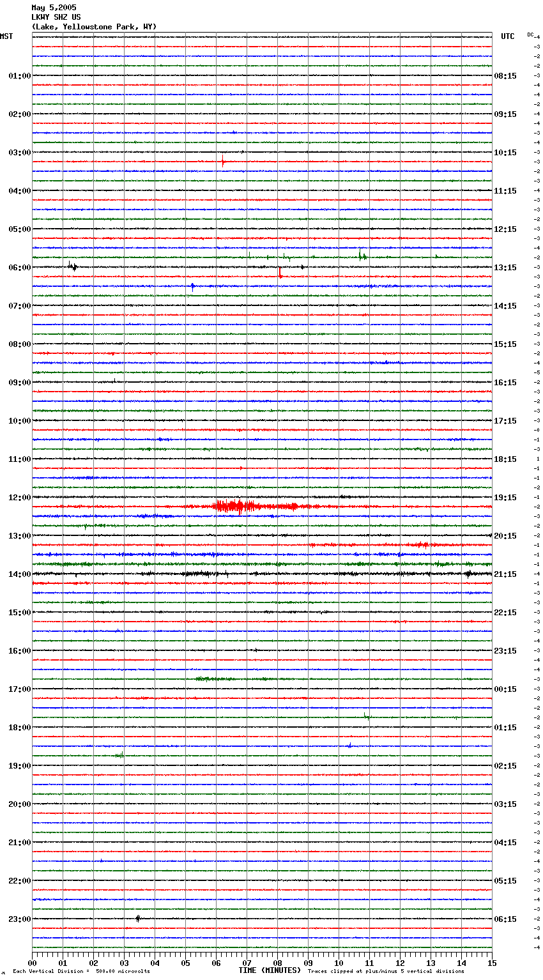Click the minute 12 x-axis tick label
The image size is (543, 980).
click(x=400, y=963)
